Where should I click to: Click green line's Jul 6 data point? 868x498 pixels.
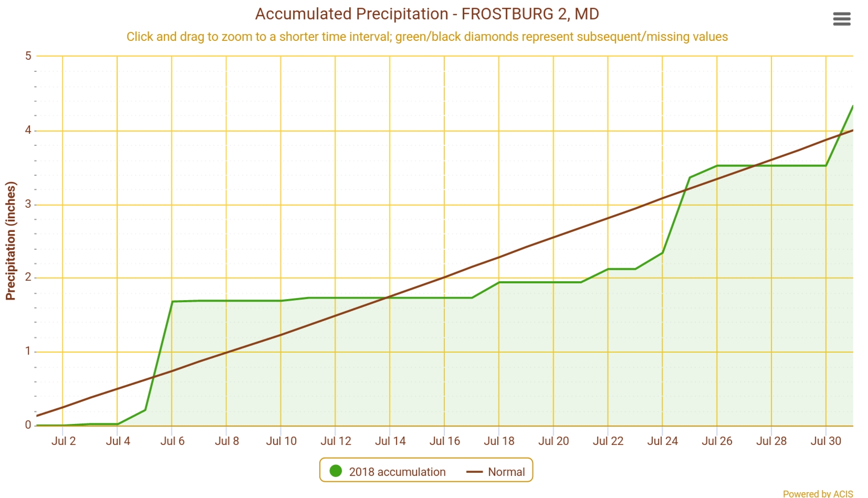click(x=172, y=302)
